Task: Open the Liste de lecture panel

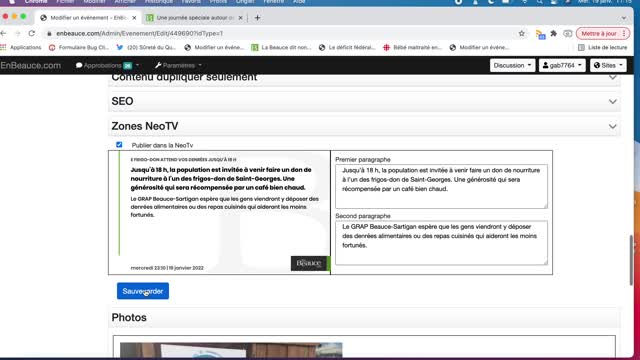Action: click(x=603, y=47)
